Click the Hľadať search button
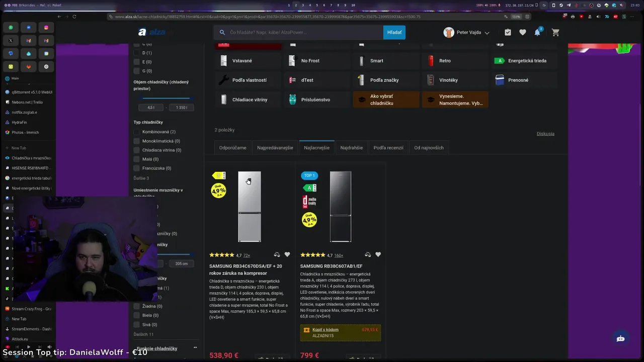This screenshot has height=362, width=644. pyautogui.click(x=394, y=32)
